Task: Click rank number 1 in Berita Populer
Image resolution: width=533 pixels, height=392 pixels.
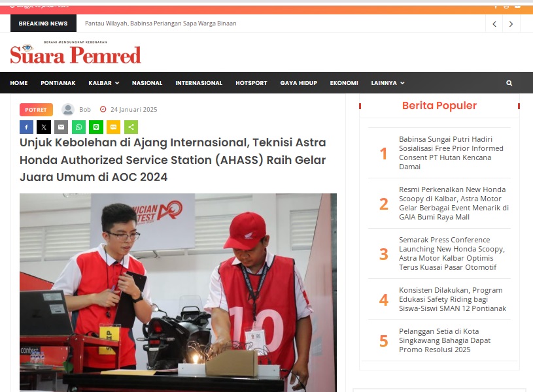Action: 383,153
